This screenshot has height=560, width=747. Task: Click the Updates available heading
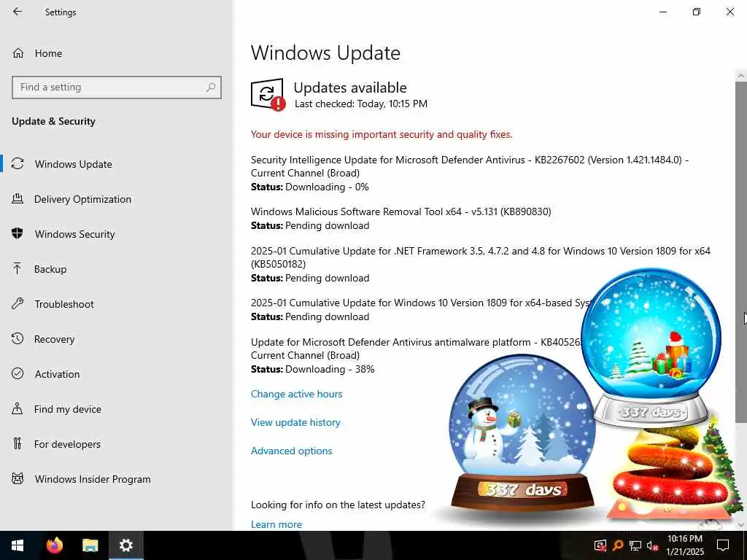point(349,87)
